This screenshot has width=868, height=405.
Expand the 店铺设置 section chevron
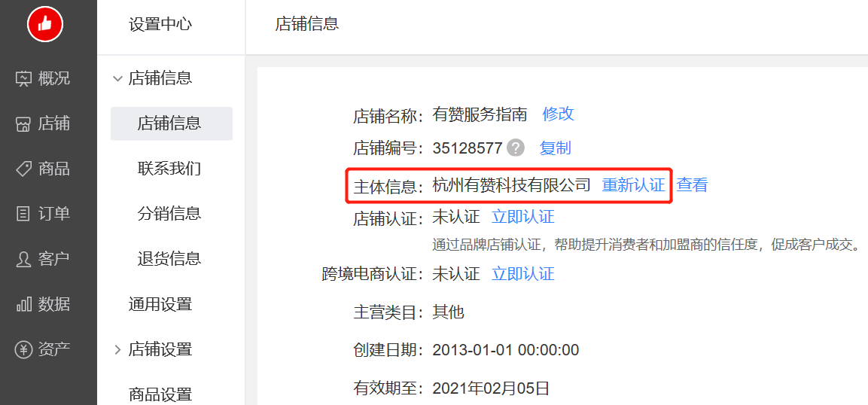pyautogui.click(x=117, y=349)
